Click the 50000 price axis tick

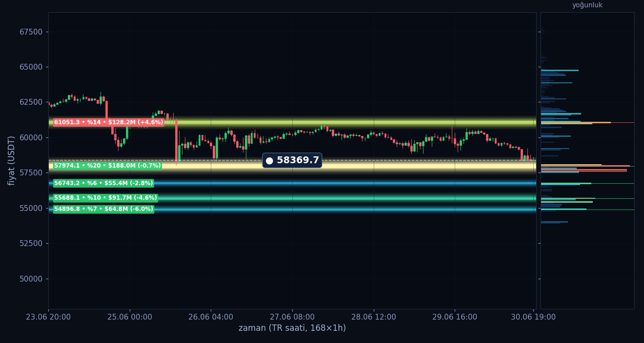[x=31, y=279]
